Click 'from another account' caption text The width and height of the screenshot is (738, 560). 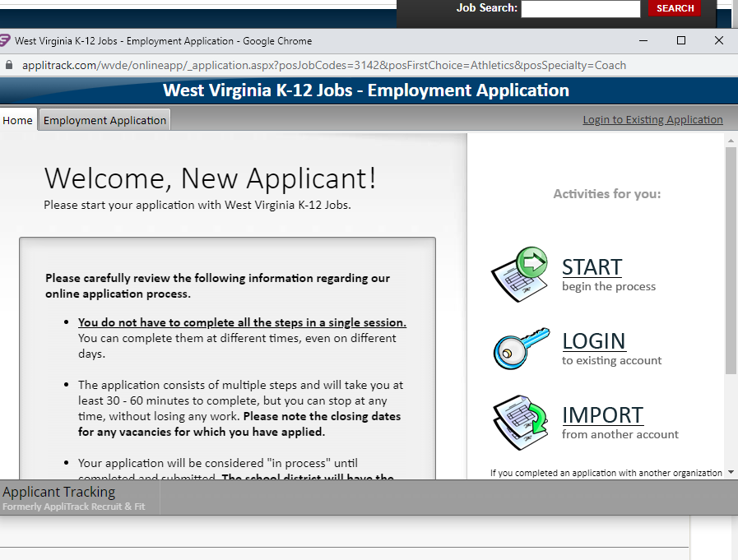tap(620, 434)
